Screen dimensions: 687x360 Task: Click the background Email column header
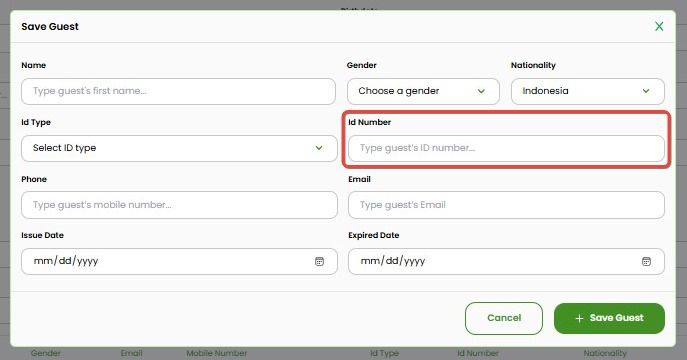pos(131,353)
